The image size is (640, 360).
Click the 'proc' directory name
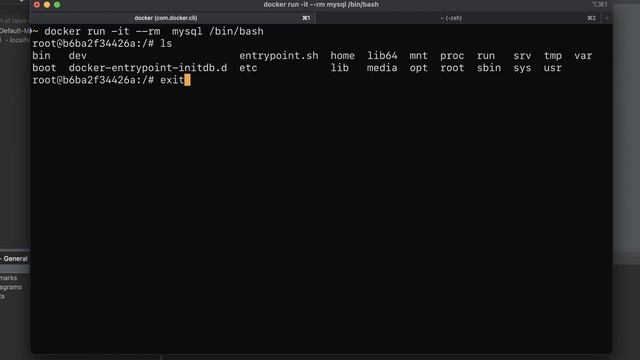452,56
